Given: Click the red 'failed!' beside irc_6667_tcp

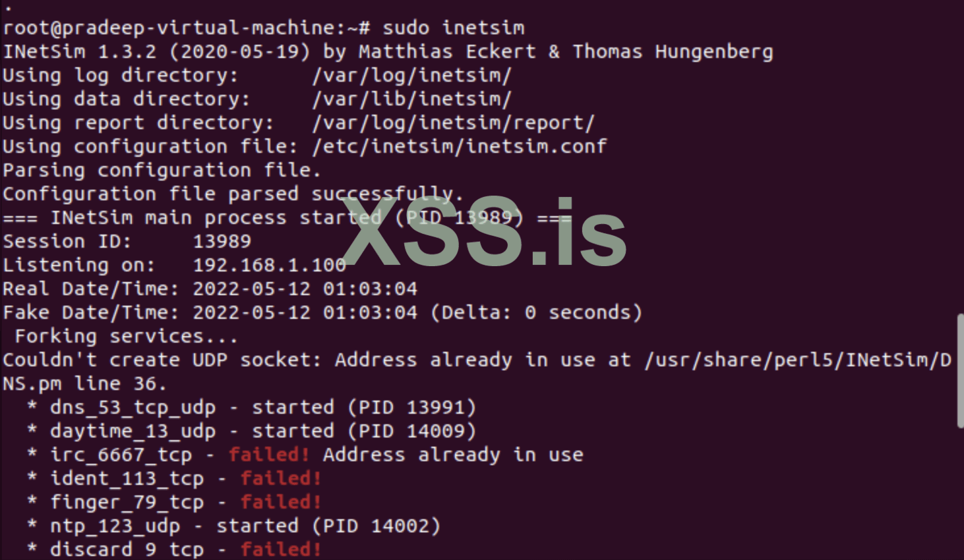Looking at the screenshot, I should (x=269, y=455).
